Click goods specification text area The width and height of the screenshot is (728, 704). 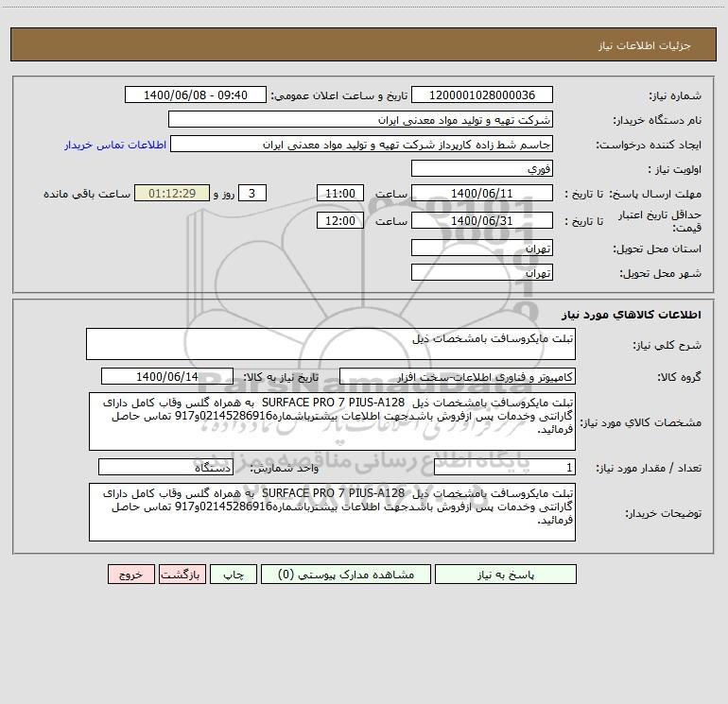332,421
